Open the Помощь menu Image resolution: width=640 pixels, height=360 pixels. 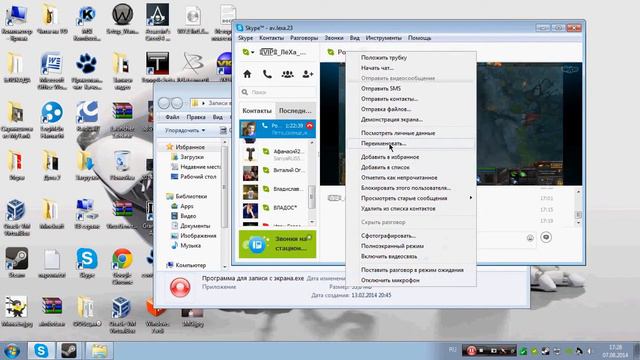(420, 38)
